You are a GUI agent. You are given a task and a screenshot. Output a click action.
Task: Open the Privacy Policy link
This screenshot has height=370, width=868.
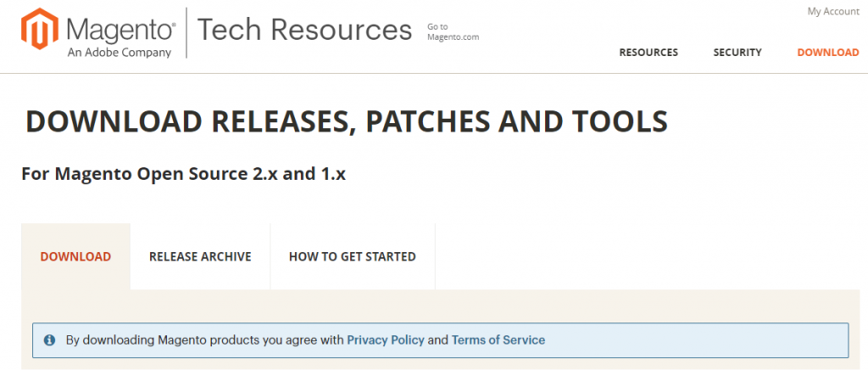coord(386,339)
